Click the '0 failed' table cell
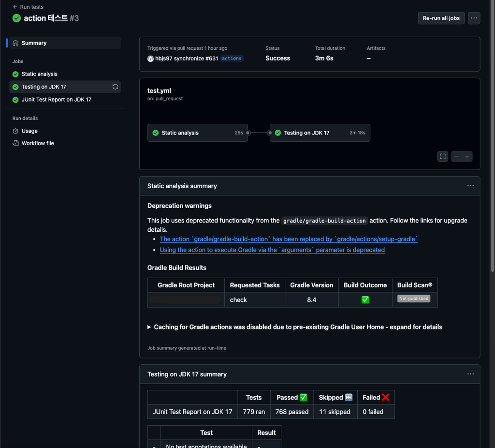495x448 pixels. pos(376,412)
